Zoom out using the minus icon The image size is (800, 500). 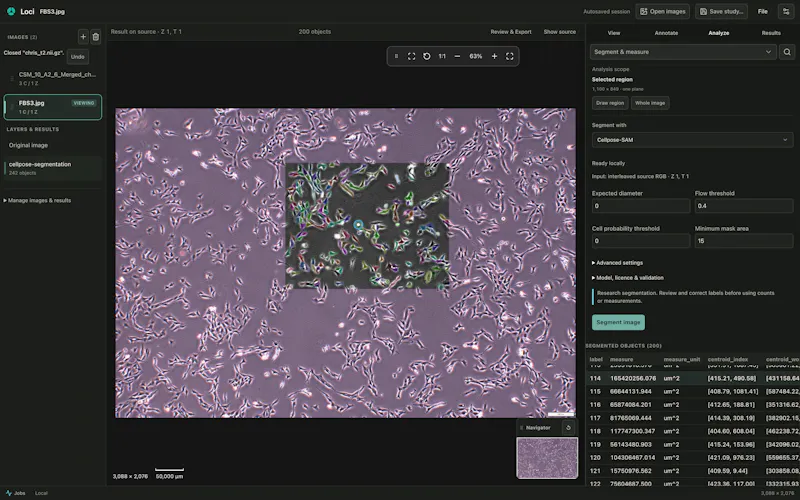point(457,56)
